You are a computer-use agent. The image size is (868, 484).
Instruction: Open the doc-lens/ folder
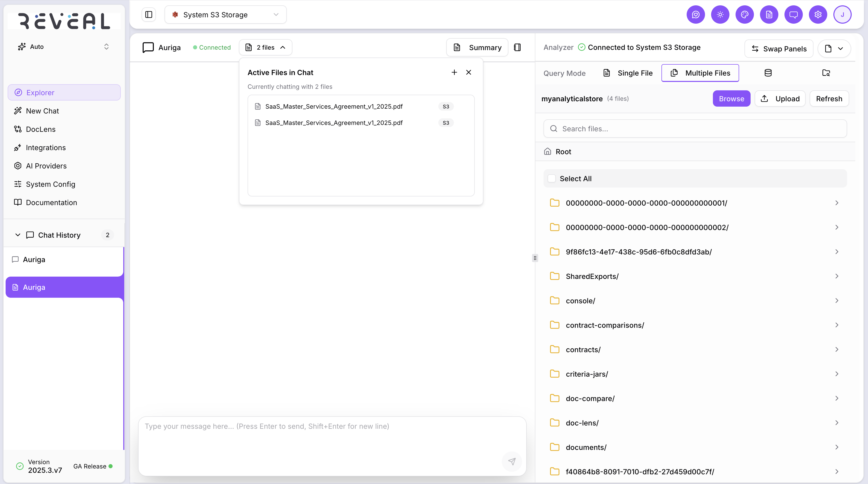click(695, 423)
